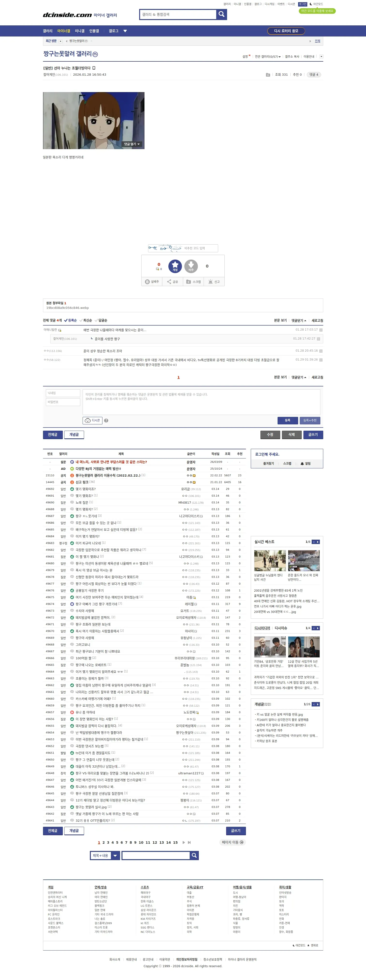Click 실베추 button under vote box
The width and height of the screenshot is (366, 980).
tap(152, 282)
